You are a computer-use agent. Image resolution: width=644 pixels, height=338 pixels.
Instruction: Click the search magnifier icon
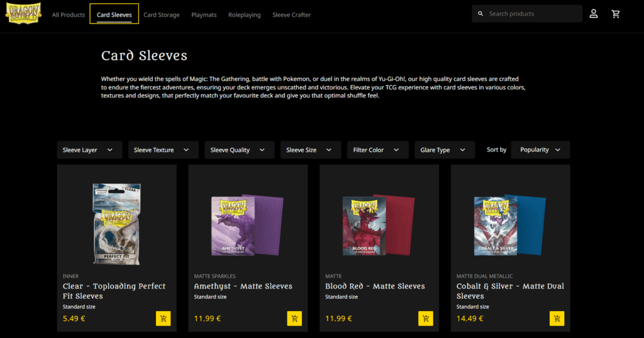coord(480,14)
